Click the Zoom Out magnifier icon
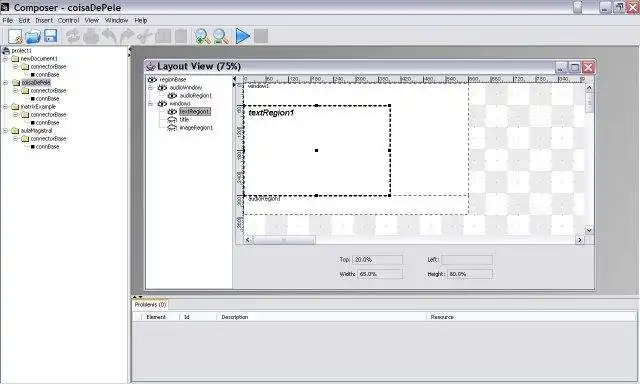The image size is (640, 384). point(222,36)
